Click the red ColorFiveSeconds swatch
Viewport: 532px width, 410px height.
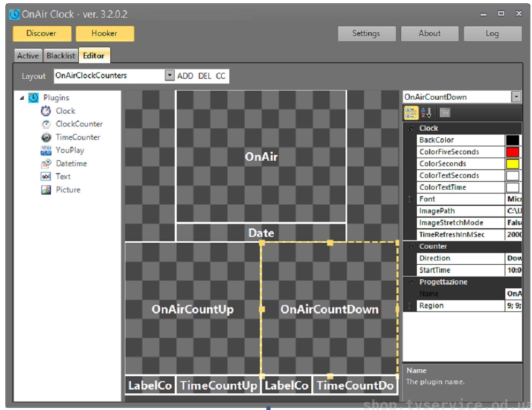(x=513, y=152)
